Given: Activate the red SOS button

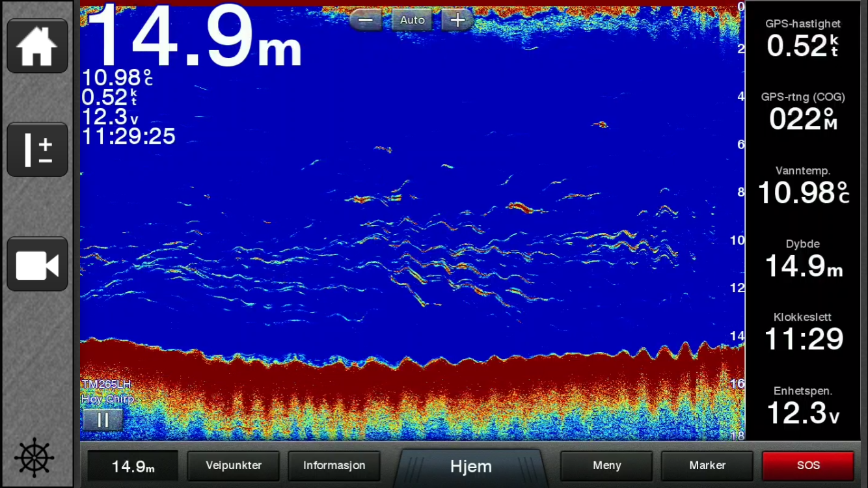Looking at the screenshot, I should (x=808, y=466).
